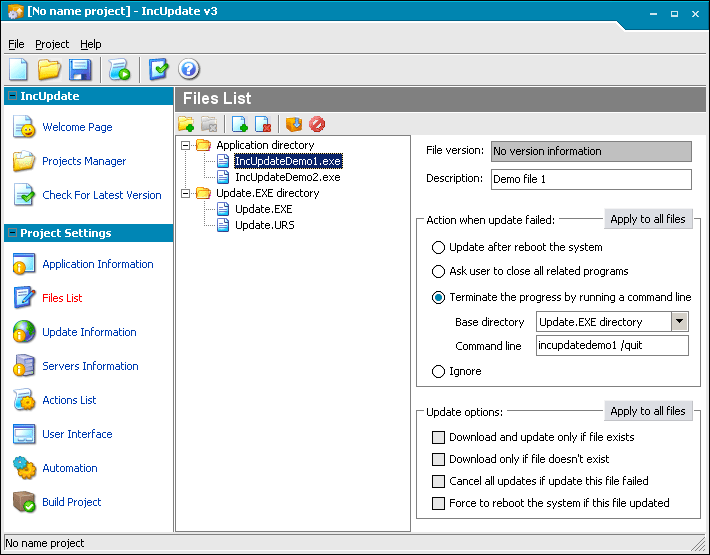Click the Update Information globe icon
Image resolution: width=710 pixels, height=555 pixels.
[x=24, y=332]
